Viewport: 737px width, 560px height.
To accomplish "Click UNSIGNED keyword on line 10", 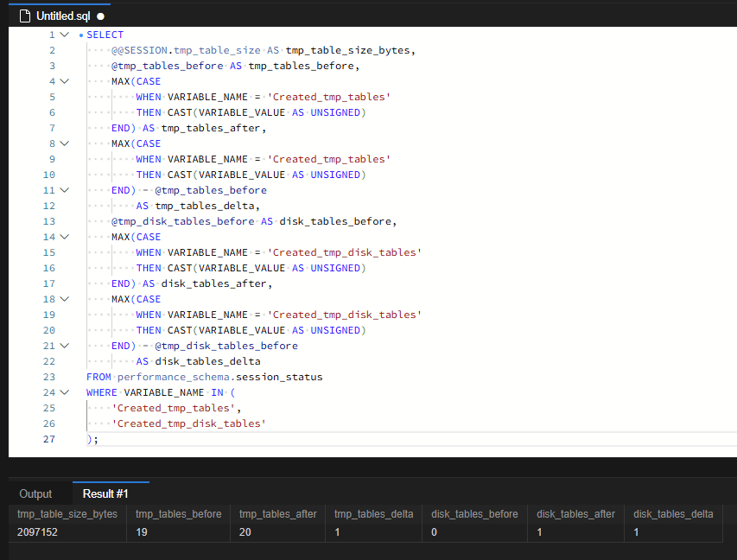I will pos(335,175).
